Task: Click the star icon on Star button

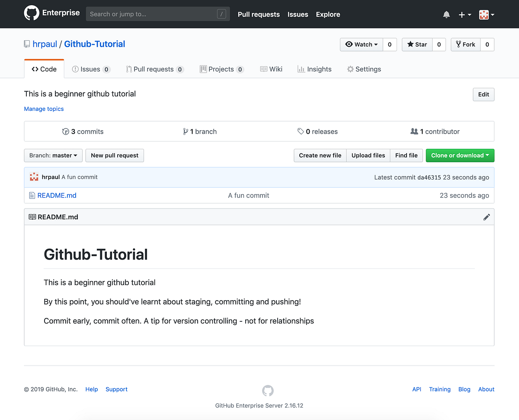Action: [410, 44]
